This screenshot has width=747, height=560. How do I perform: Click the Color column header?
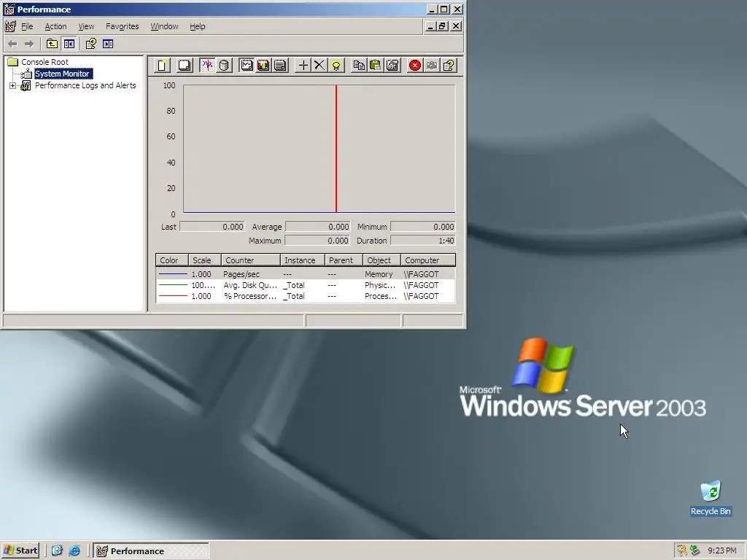click(172, 260)
